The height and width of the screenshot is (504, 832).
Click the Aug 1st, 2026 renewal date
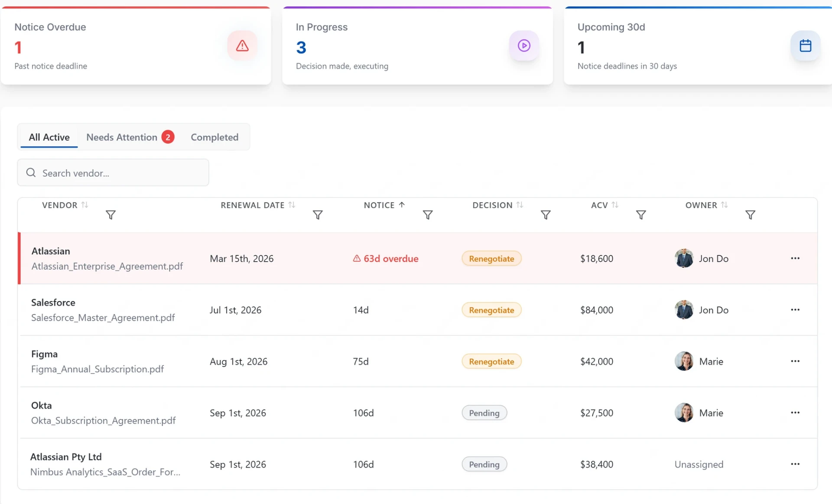coord(238,361)
